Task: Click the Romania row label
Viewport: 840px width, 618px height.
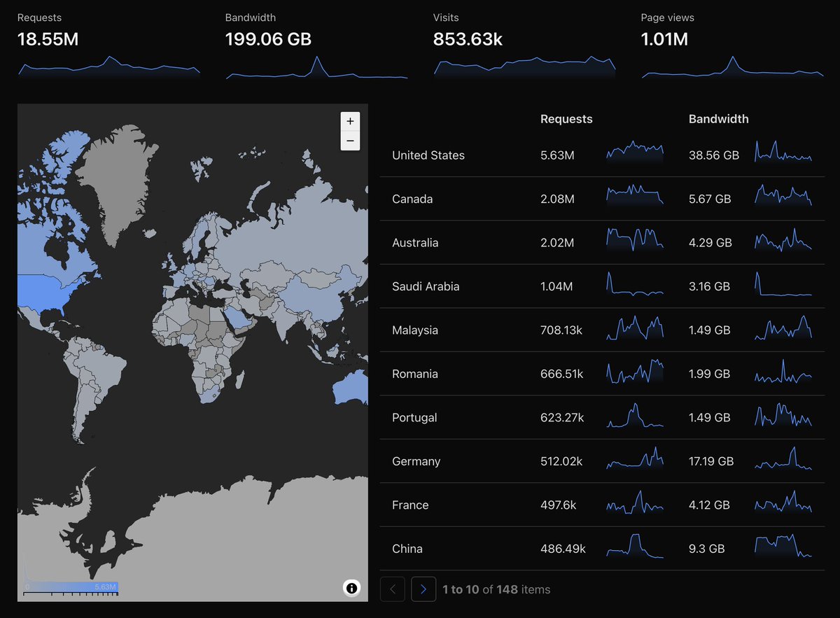Action: coord(415,374)
